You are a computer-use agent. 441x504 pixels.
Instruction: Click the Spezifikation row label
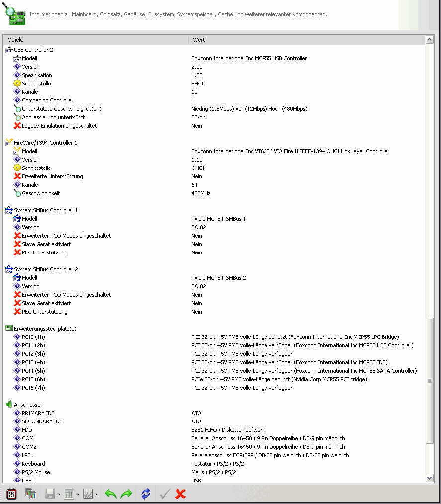click(37, 75)
